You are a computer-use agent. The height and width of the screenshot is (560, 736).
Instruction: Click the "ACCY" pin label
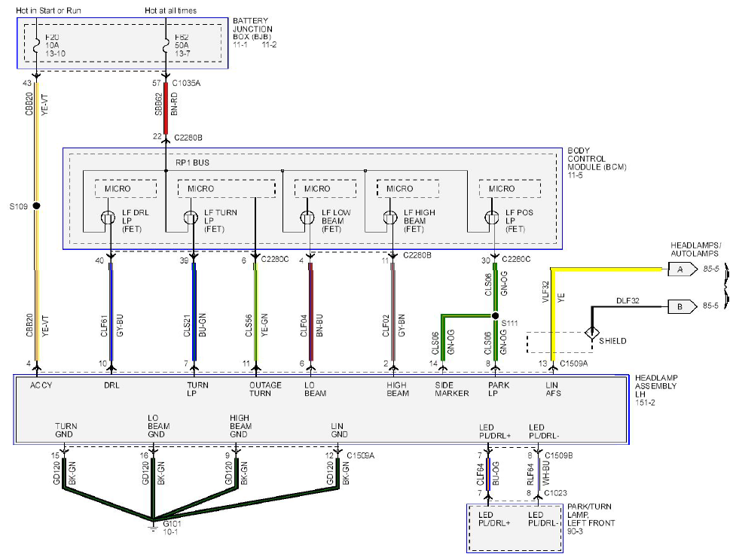pyautogui.click(x=41, y=385)
